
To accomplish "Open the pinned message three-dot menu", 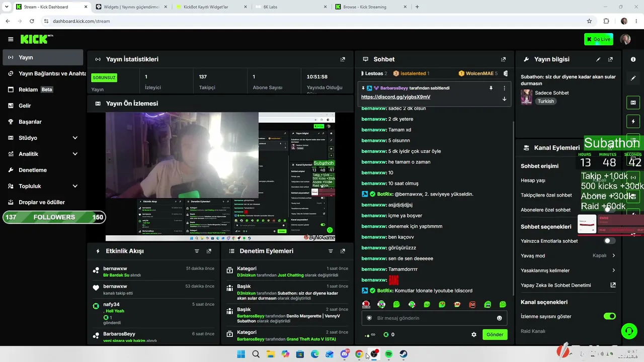I will 504,88.
